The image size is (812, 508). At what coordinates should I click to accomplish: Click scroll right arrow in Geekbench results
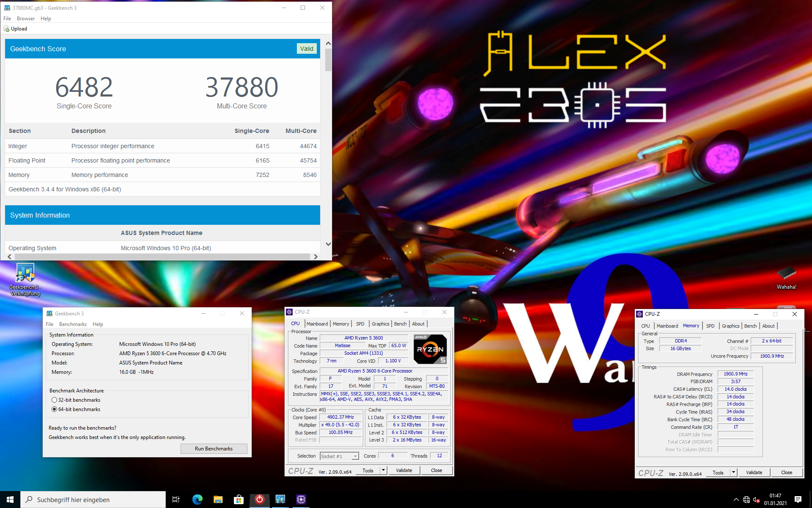pos(315,257)
